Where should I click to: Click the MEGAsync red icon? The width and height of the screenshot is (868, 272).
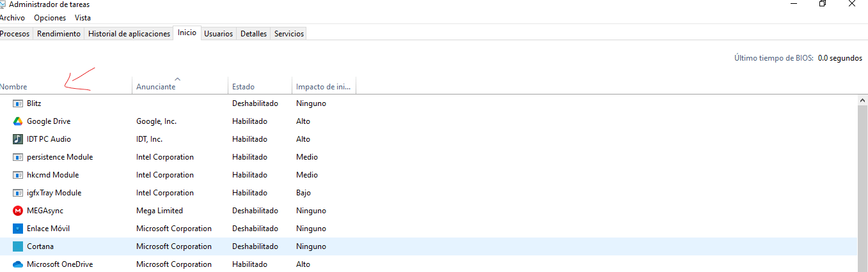click(18, 211)
